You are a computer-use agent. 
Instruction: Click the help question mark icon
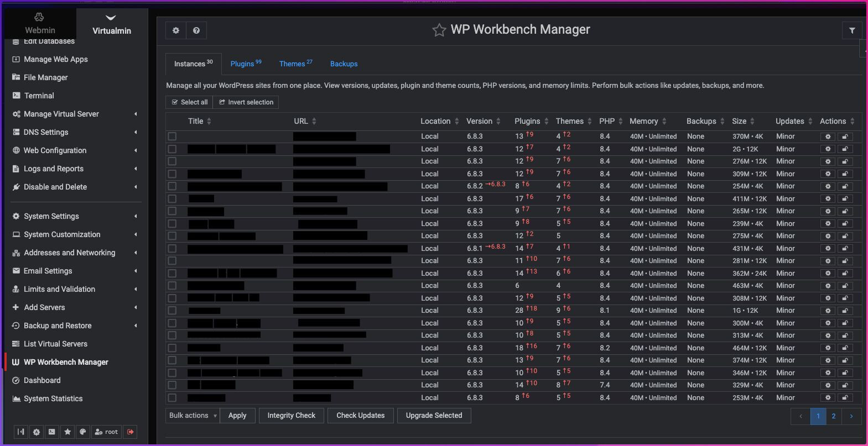click(x=196, y=30)
